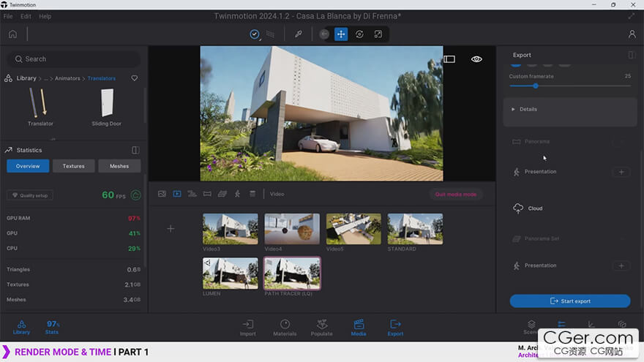Add new media with plus button
The width and height of the screenshot is (644, 362).
(x=171, y=229)
